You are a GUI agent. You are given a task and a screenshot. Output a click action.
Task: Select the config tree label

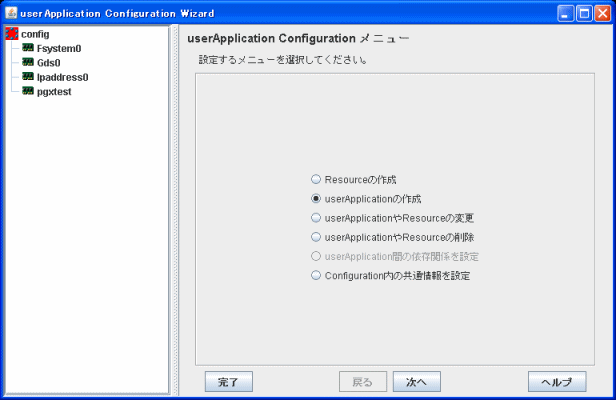pyautogui.click(x=35, y=34)
